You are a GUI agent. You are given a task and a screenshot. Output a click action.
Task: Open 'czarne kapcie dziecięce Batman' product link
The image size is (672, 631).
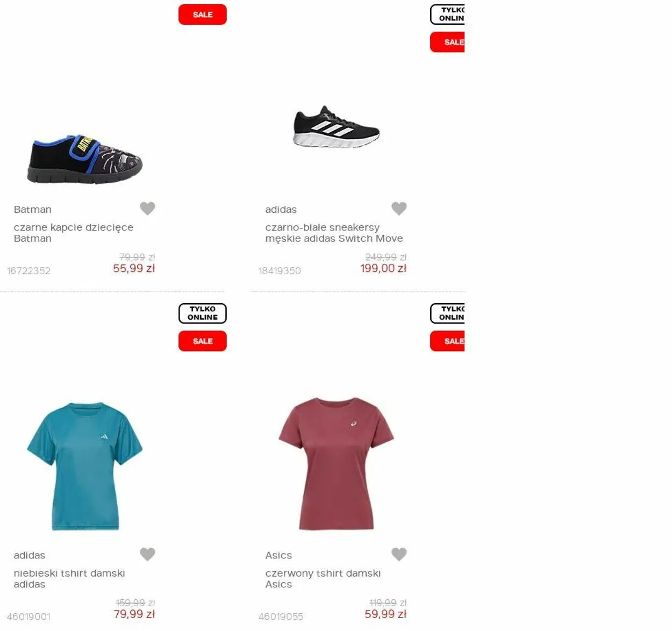[74, 233]
